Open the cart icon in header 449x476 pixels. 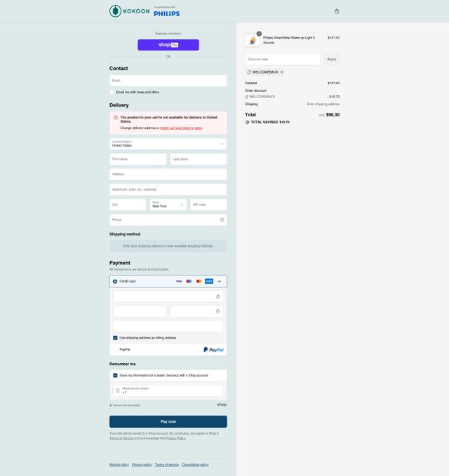(x=337, y=11)
